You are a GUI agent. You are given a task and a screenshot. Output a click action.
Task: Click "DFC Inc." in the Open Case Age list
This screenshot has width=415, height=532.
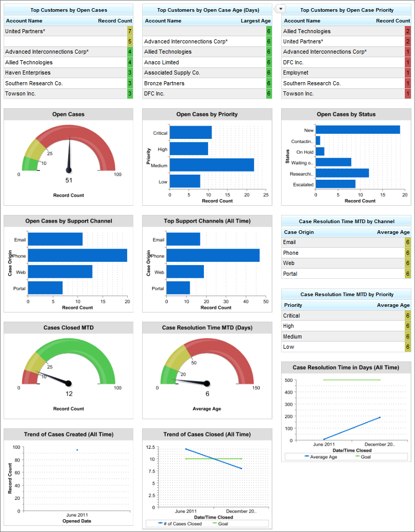click(x=153, y=93)
